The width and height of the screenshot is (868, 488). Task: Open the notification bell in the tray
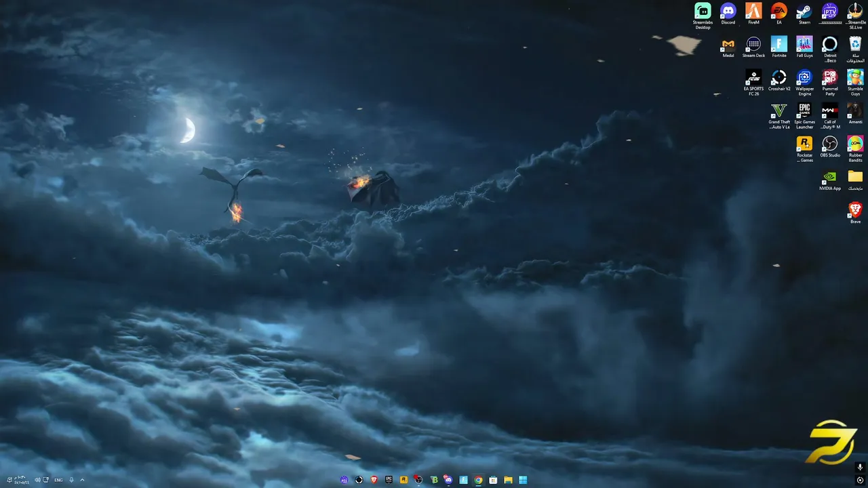[9, 480]
